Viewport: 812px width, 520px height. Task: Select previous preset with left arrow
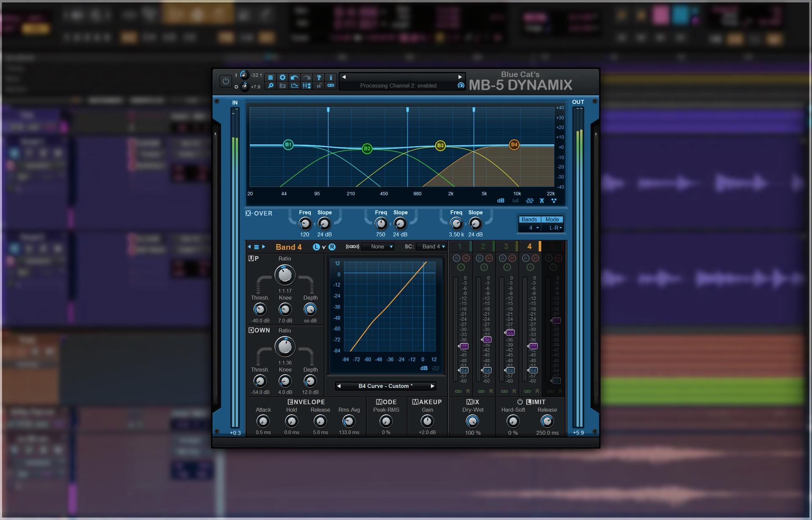pos(344,77)
